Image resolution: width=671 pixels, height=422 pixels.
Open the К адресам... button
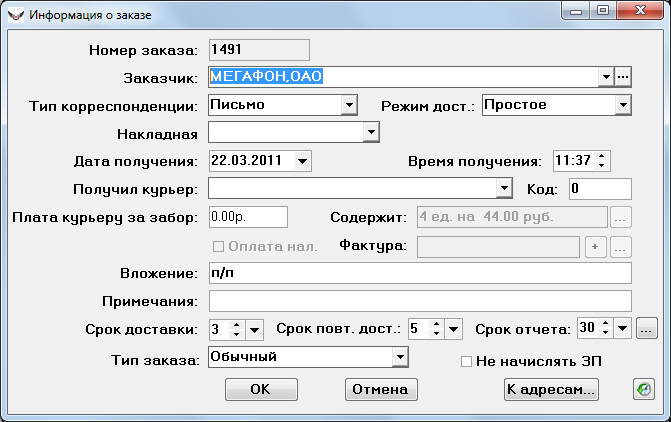click(551, 389)
